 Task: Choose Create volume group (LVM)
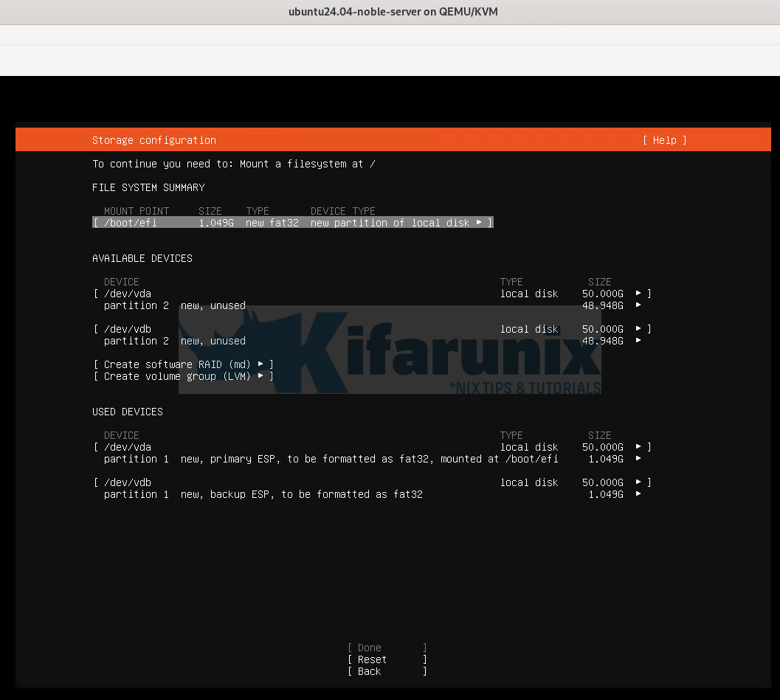pos(184,376)
